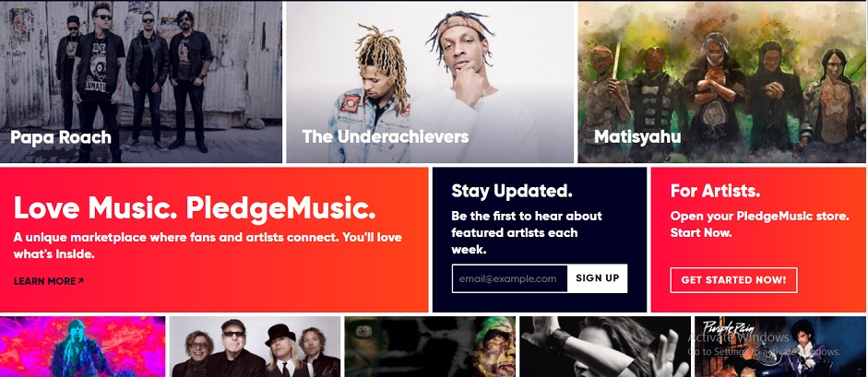Click the For Artists. heading

click(x=715, y=191)
